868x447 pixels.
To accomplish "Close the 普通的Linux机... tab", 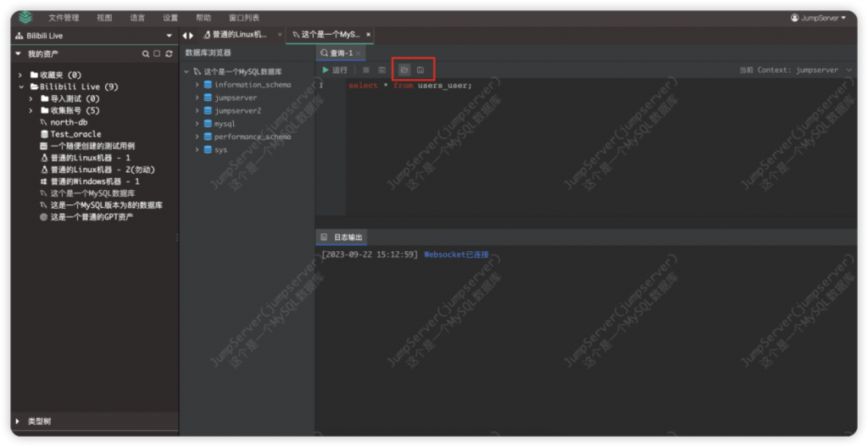I will coord(280,34).
